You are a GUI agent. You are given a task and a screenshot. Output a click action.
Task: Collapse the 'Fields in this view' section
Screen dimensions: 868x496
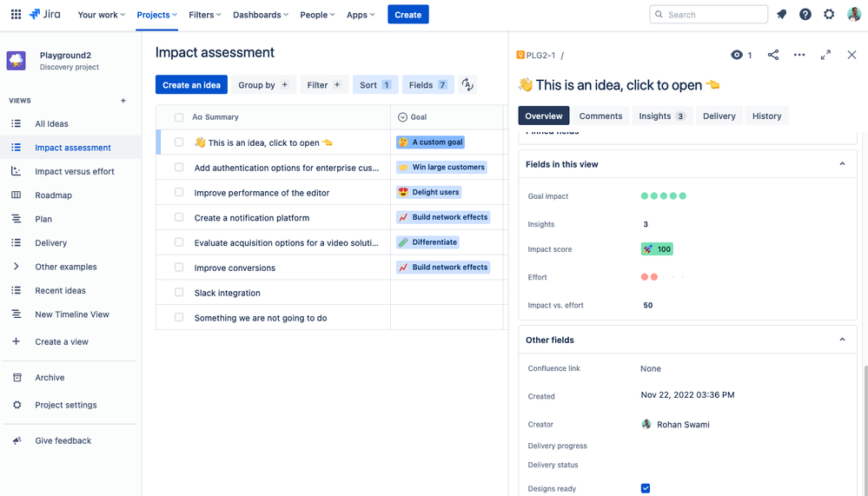842,164
